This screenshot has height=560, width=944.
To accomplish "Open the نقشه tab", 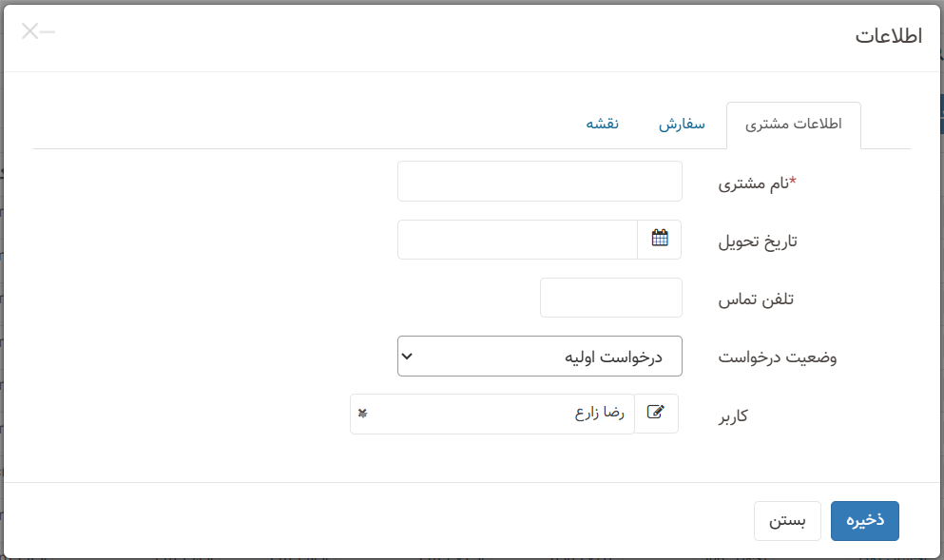I will point(606,124).
